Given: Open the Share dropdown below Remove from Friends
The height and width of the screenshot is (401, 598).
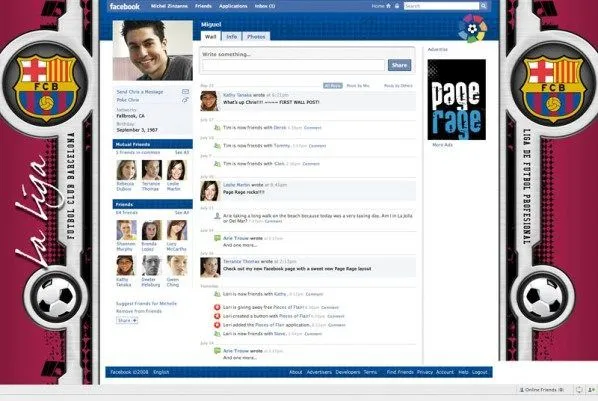Looking at the screenshot, I should [127, 320].
